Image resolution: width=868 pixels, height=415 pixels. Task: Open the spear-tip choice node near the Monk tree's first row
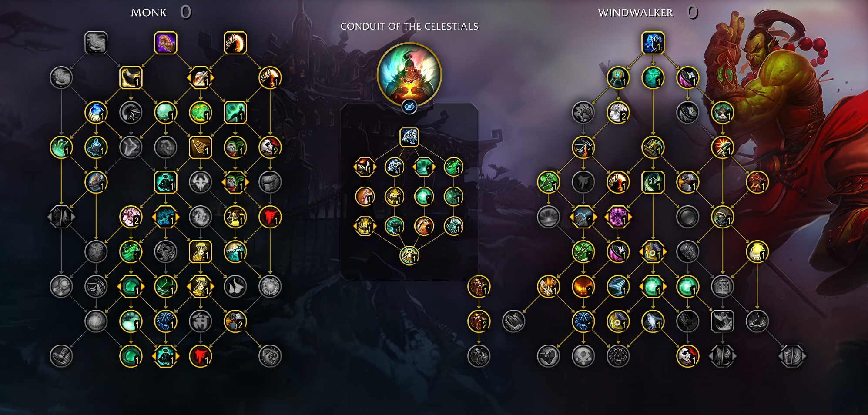[x=201, y=78]
